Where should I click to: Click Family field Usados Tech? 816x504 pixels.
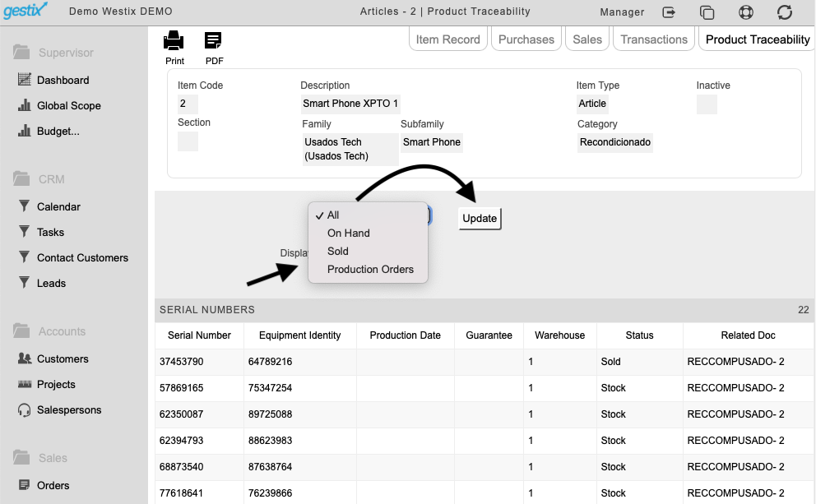(350, 150)
